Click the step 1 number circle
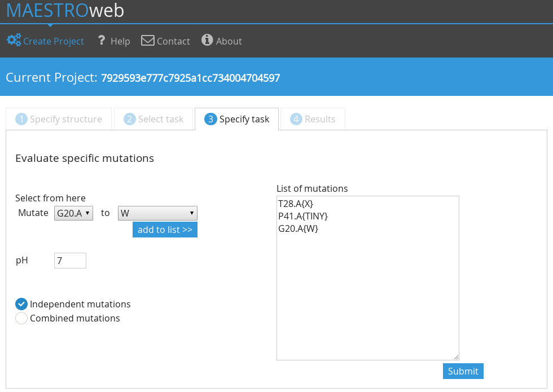Image resolution: width=553 pixels, height=392 pixels. coord(21,119)
